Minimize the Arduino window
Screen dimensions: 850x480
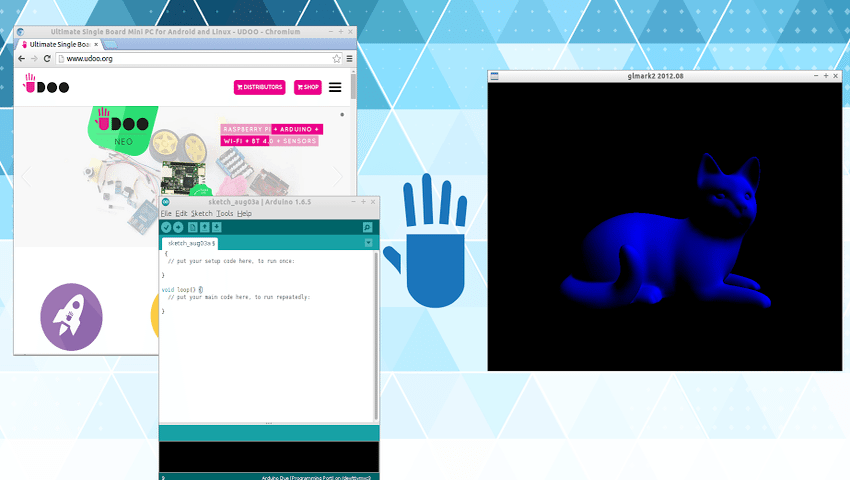353,202
